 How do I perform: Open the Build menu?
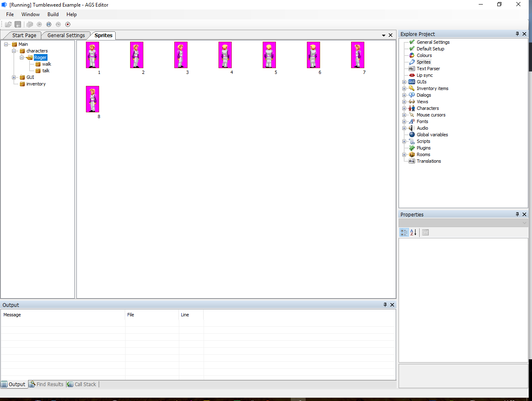click(53, 14)
